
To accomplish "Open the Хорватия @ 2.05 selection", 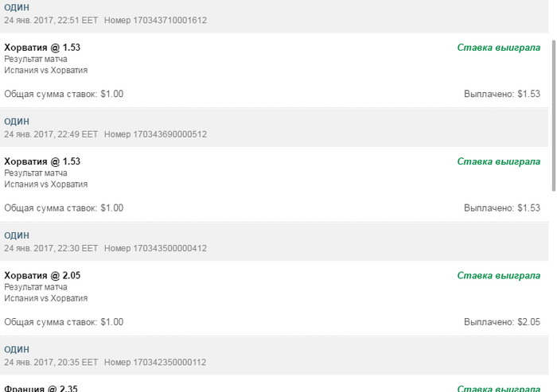I will pyautogui.click(x=42, y=275).
